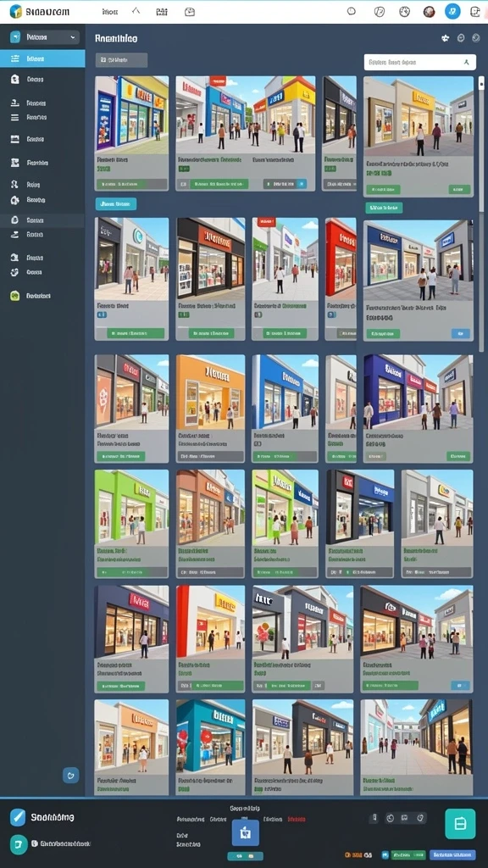Click the search icon inside the search field
The width and height of the screenshot is (488, 868).
click(x=467, y=63)
